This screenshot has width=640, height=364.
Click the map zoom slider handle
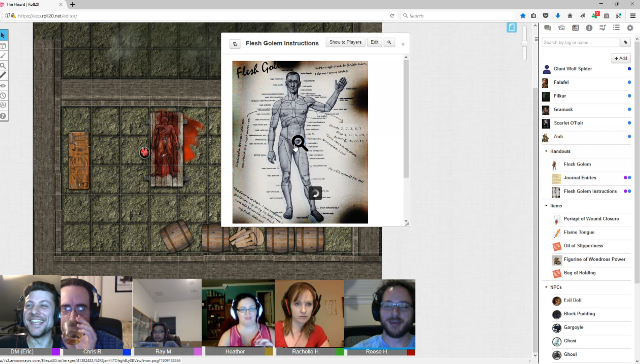click(524, 44)
